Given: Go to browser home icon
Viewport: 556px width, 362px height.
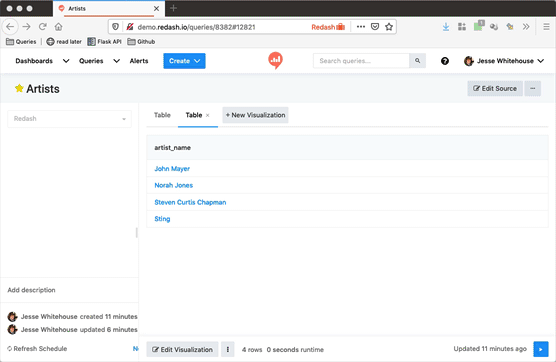Looking at the screenshot, I should (x=59, y=27).
